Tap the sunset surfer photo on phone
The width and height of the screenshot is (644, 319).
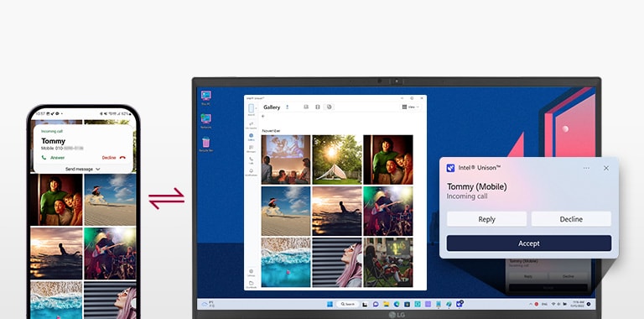pyautogui.click(x=56, y=254)
